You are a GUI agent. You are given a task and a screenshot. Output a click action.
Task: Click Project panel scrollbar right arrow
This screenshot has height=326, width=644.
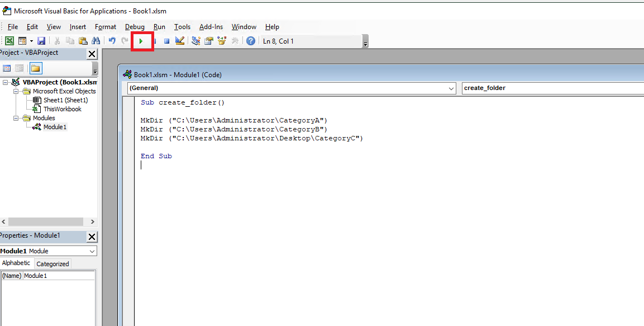click(92, 221)
